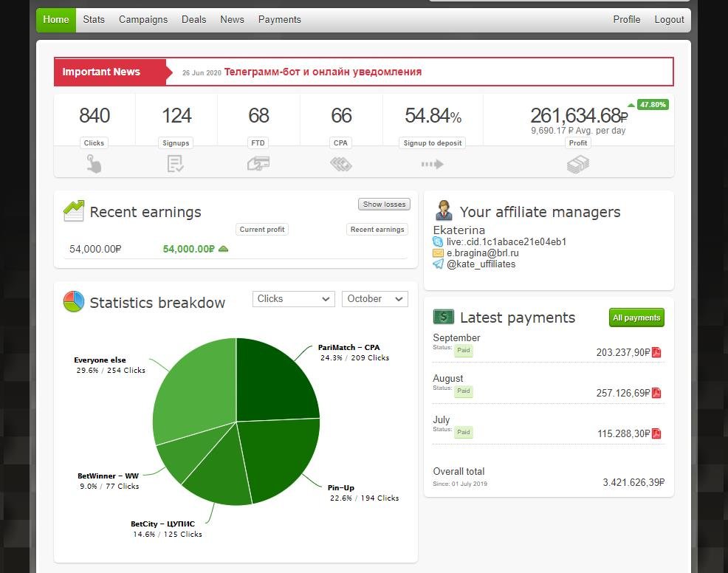
Task: Open the August payment PDF icon
Action: [656, 393]
